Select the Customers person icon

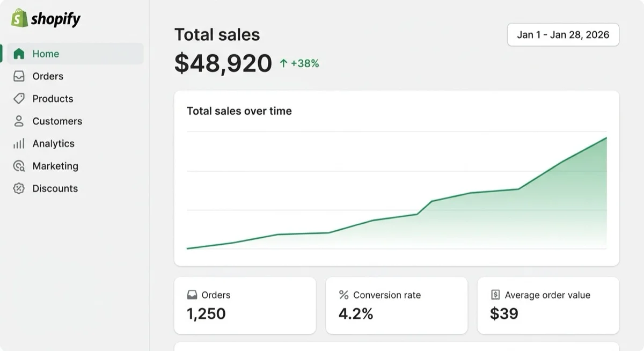click(19, 121)
